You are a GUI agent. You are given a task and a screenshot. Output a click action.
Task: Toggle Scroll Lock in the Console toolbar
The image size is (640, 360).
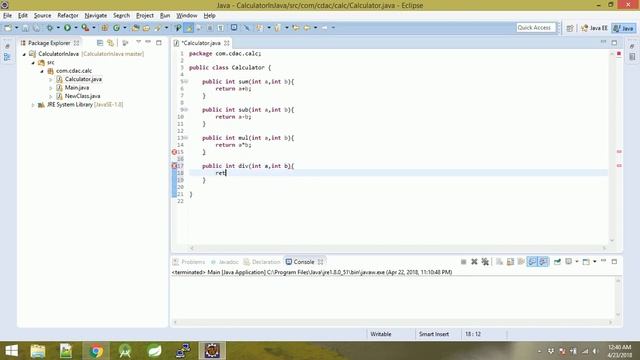coord(510,262)
